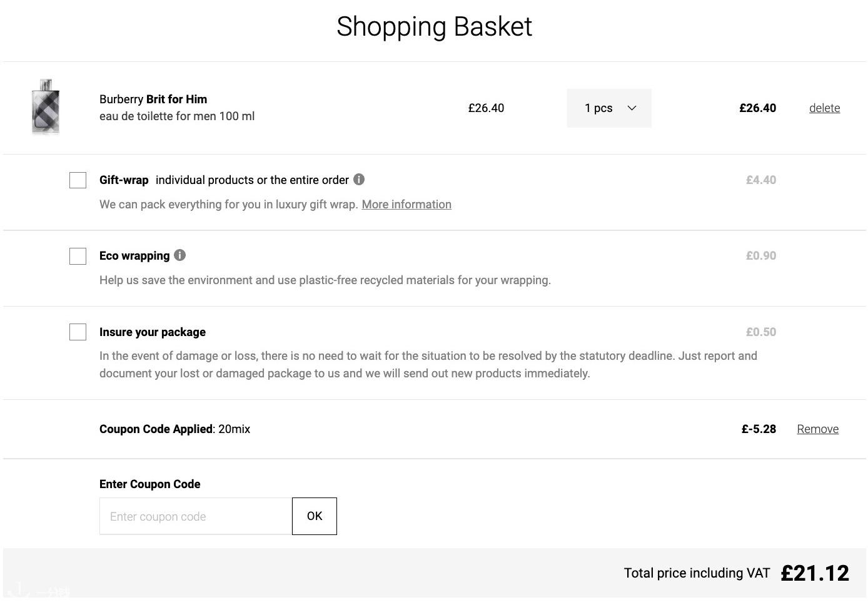Select the eau de toilette 100 ml description
This screenshot has height=607, width=868.
pyautogui.click(x=177, y=116)
